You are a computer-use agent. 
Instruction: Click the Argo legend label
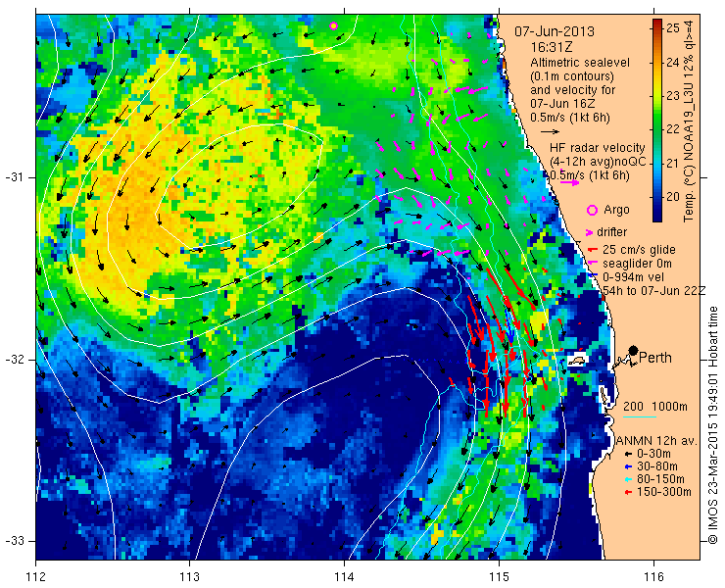616,210
